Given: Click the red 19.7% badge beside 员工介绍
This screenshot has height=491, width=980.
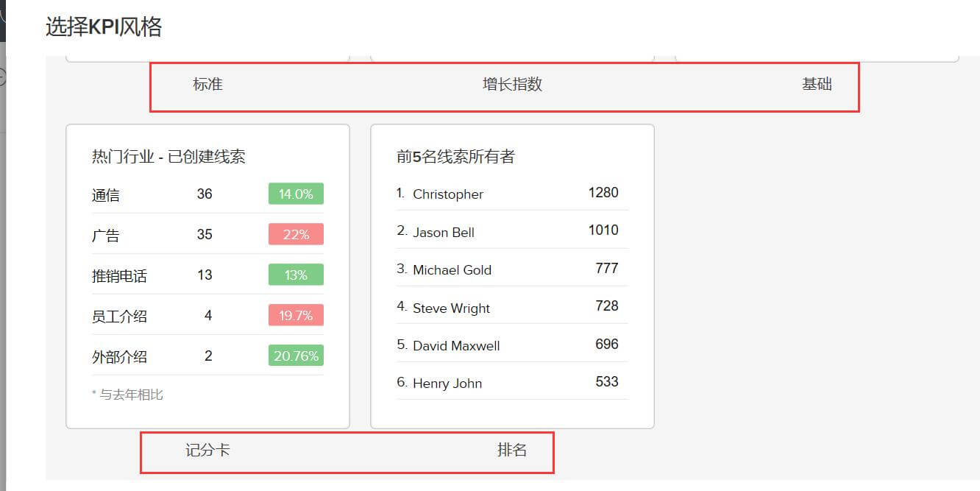Looking at the screenshot, I should click(294, 315).
